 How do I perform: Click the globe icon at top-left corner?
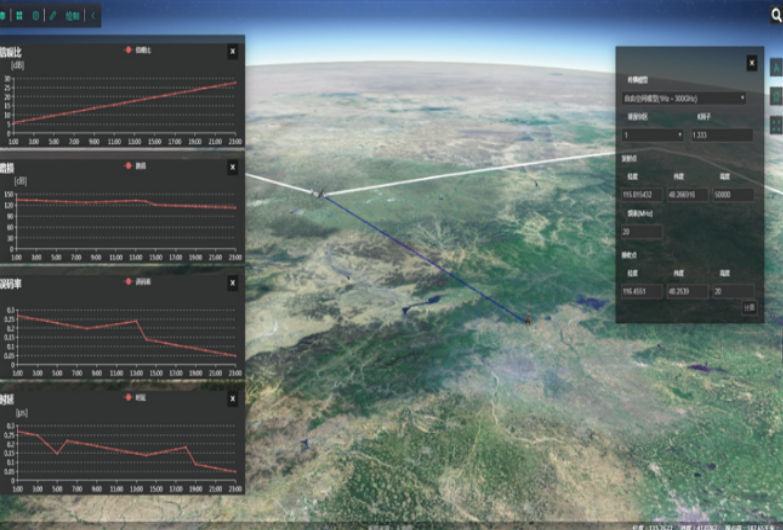pyautogui.click(x=4, y=16)
